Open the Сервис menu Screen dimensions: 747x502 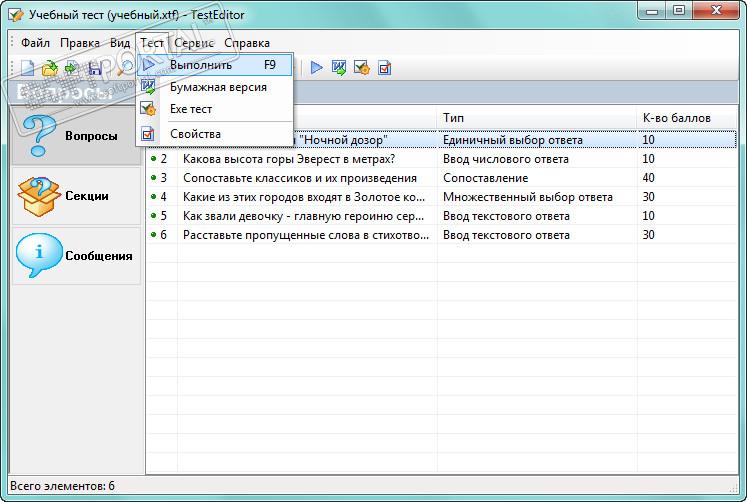click(x=194, y=43)
